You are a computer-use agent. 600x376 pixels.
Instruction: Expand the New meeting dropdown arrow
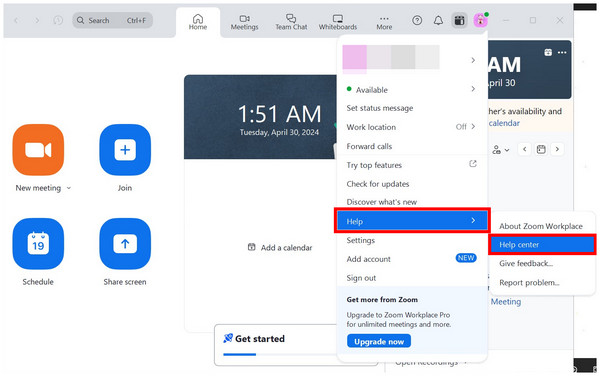69,188
